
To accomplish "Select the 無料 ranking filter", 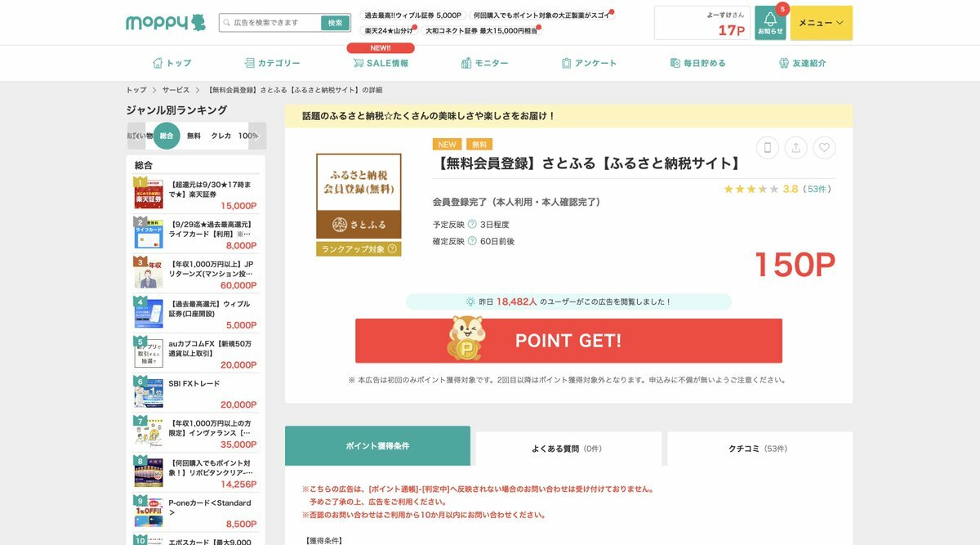I will (x=194, y=136).
